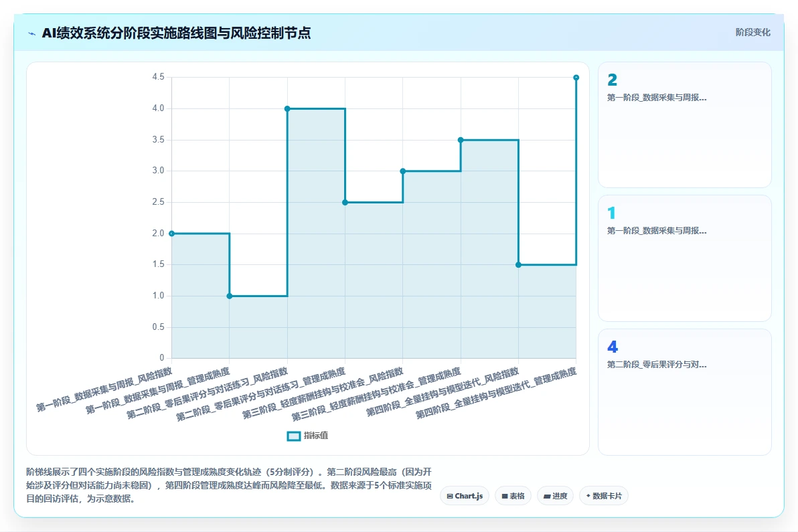
Task: Click the 4.5 y-axis tick label
Action: pos(158,78)
